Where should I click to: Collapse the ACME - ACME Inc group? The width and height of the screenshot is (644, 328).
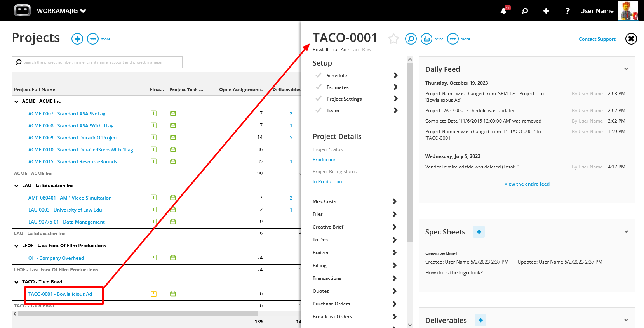point(16,102)
